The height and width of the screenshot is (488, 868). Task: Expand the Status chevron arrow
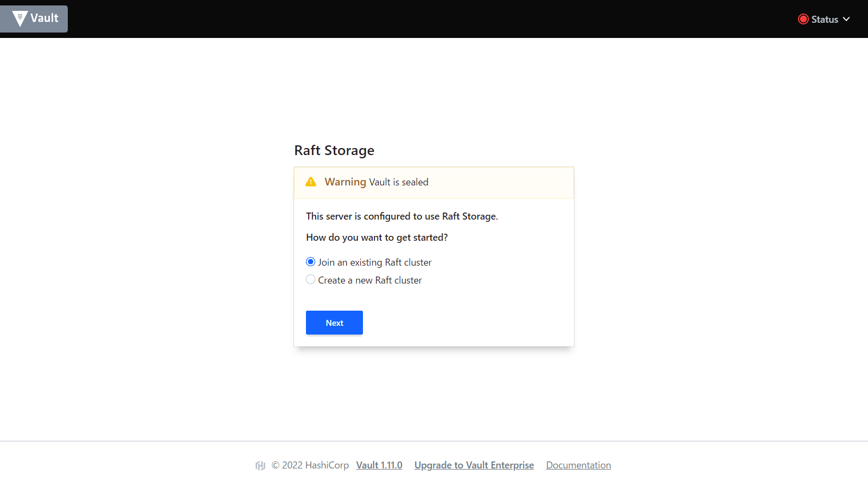click(846, 19)
